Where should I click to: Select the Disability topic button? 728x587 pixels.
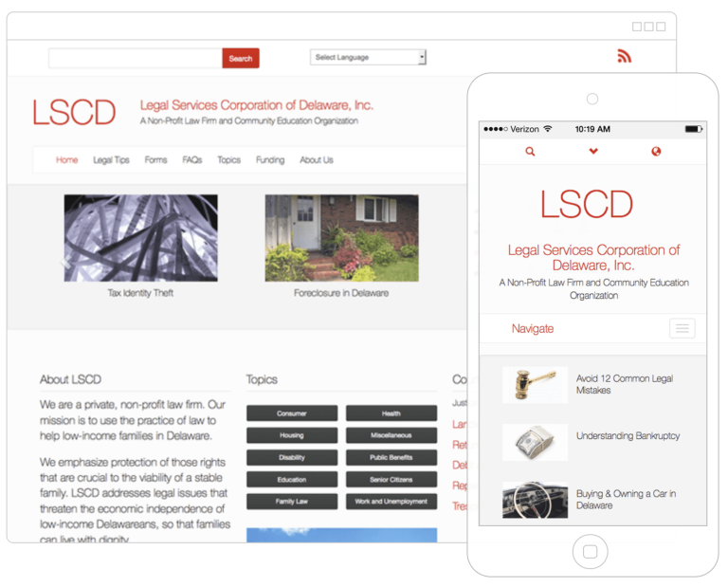click(292, 457)
